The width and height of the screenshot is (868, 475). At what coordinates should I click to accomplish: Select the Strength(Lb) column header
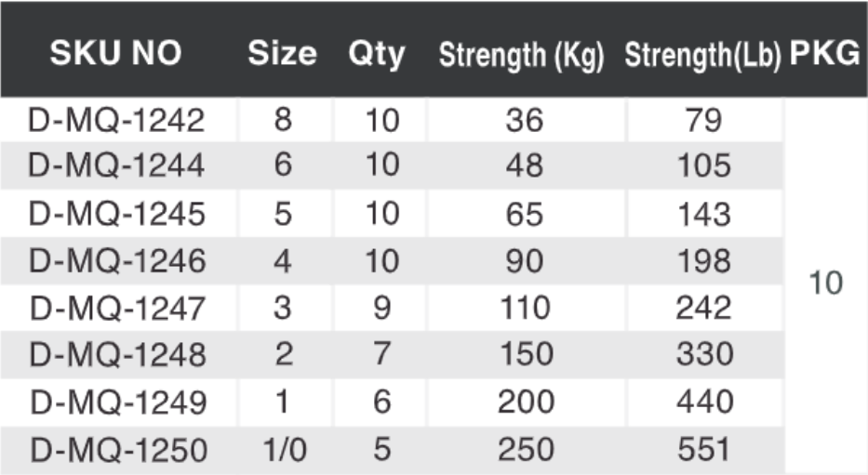(x=703, y=56)
